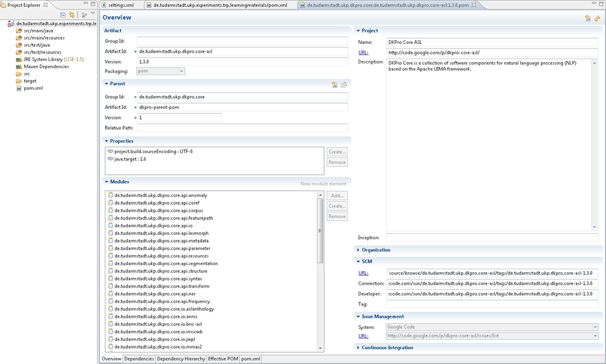Close the core-asl:1.3.0.pom editor tab
This screenshot has width=606, height=364.
click(473, 5)
